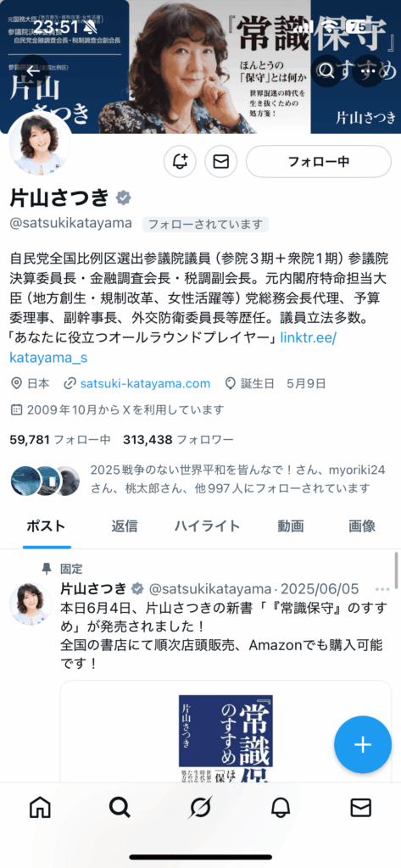Open search in bottom navigation bar

pyautogui.click(x=120, y=808)
